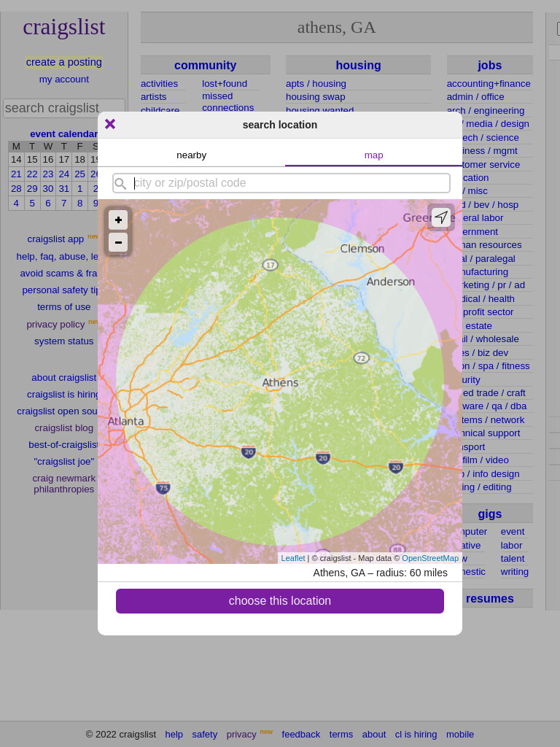Viewport: 560px width, 747px height.
Task: Open admin / office jobs link
Action: 475,97
